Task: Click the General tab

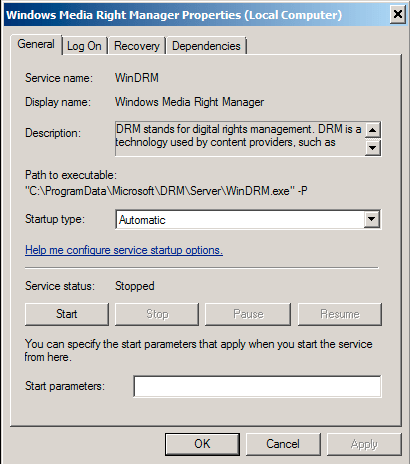Action: tap(36, 44)
